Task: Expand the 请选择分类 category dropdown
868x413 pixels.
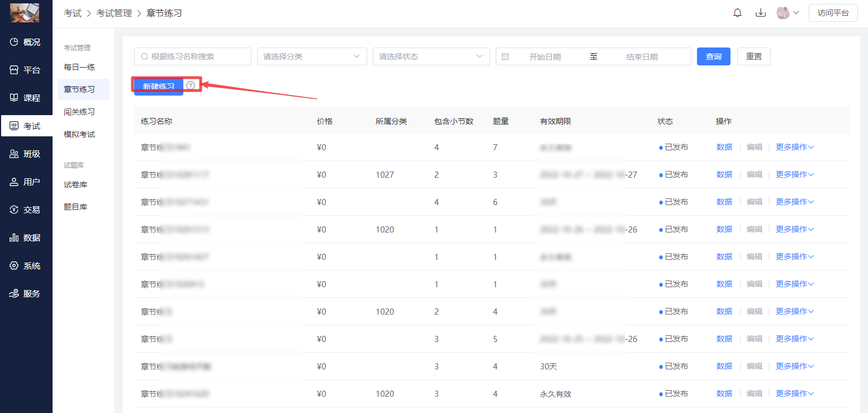Action: click(311, 56)
